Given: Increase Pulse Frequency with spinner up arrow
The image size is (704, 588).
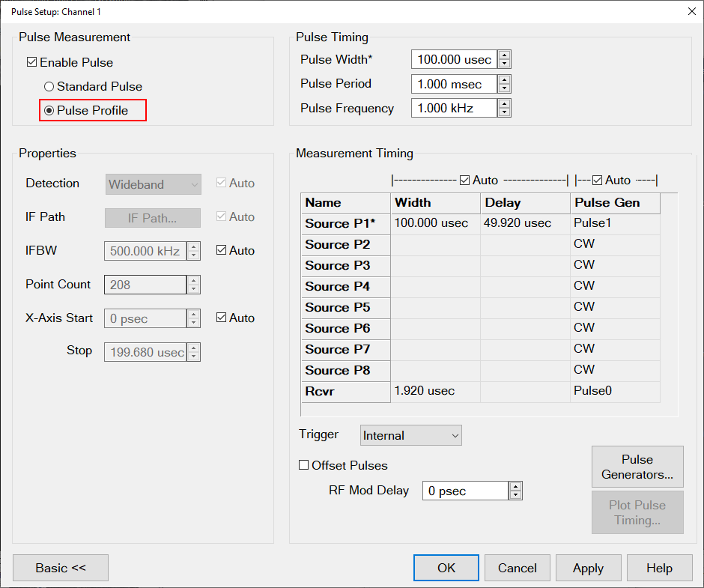Looking at the screenshot, I should [x=505, y=104].
